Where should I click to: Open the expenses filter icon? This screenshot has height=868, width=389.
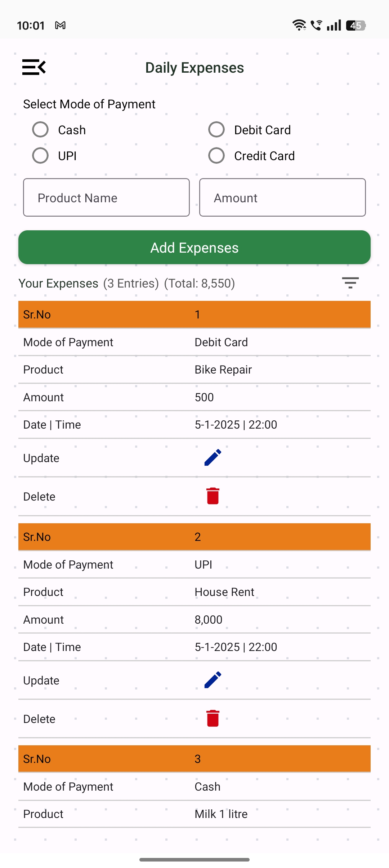(x=350, y=283)
